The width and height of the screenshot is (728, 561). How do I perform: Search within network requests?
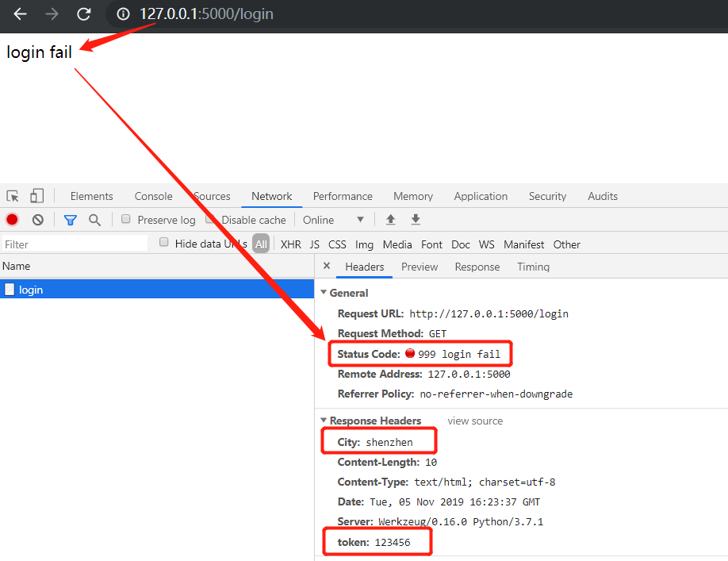[x=94, y=220]
